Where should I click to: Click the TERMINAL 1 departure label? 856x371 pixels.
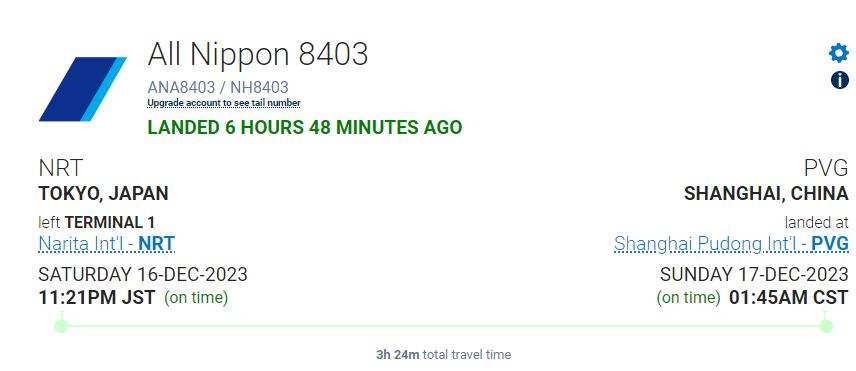click(x=110, y=223)
